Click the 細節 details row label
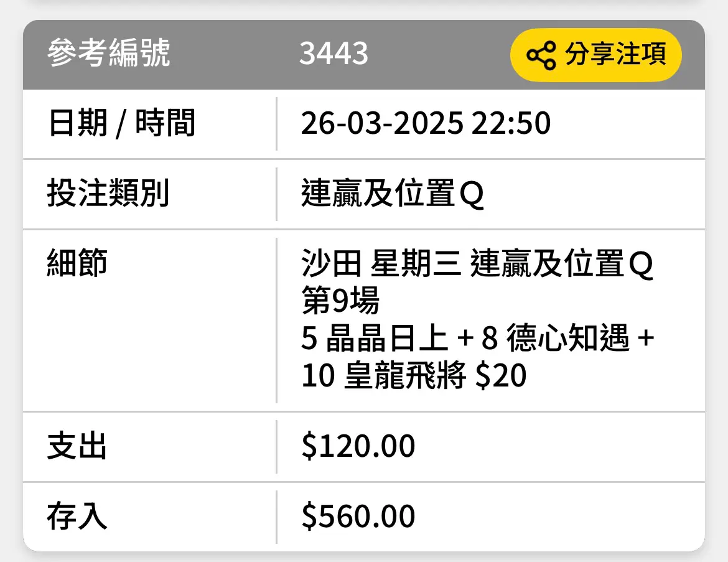This screenshot has height=562, width=728. [77, 263]
